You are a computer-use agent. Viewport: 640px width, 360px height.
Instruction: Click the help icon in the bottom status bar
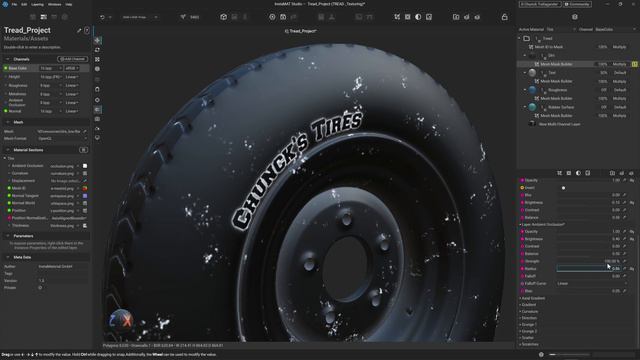pos(541,355)
